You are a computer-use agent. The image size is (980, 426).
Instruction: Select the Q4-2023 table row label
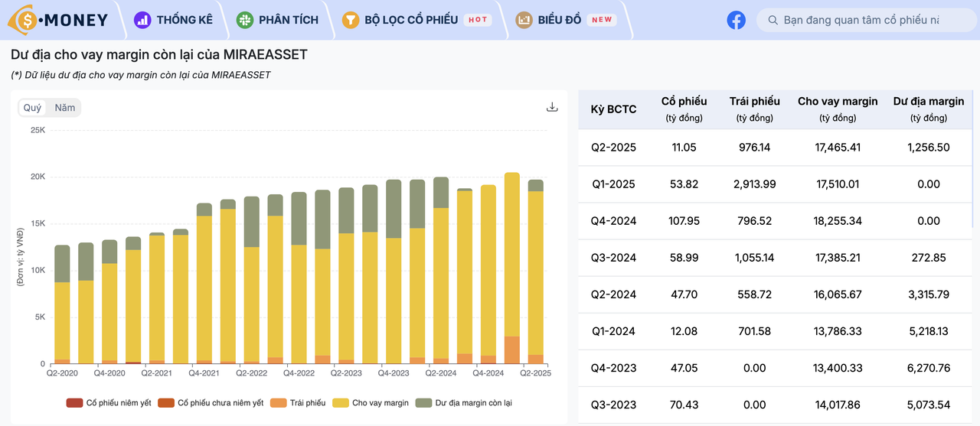pos(613,368)
